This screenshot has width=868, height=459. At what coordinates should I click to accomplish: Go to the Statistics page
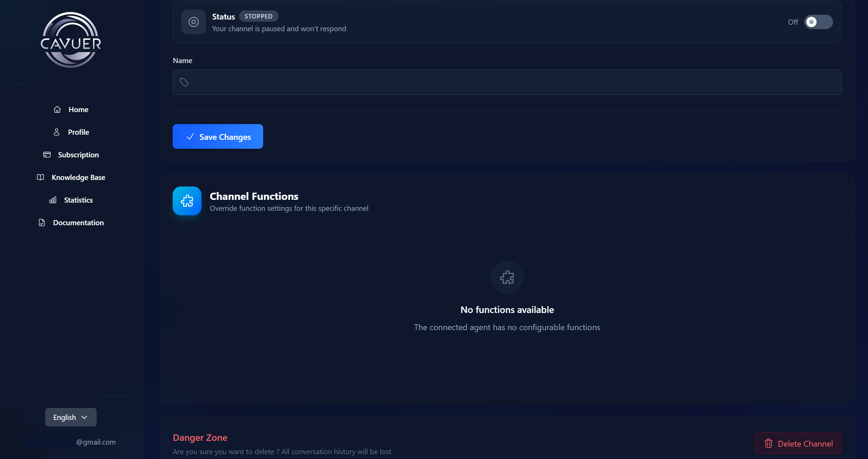[78, 200]
